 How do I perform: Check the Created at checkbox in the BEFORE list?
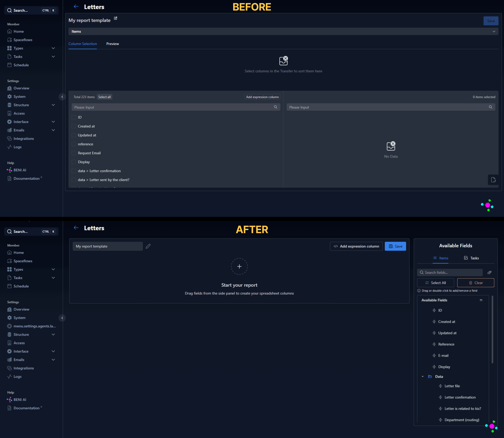(74, 126)
